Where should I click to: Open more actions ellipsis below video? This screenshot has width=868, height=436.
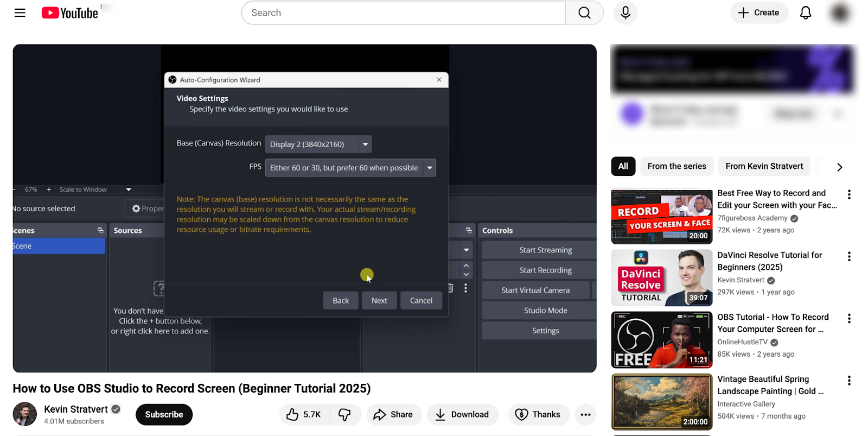pos(585,414)
